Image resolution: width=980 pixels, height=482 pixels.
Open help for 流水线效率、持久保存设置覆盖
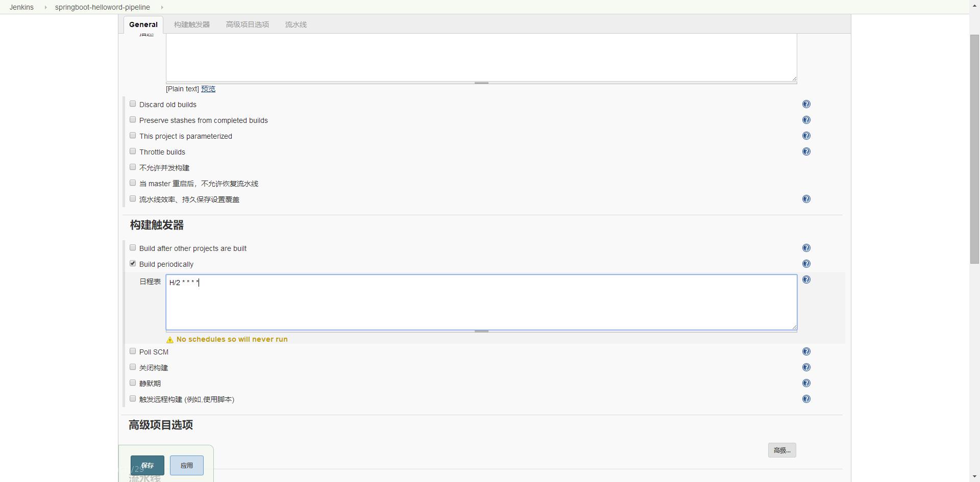806,199
